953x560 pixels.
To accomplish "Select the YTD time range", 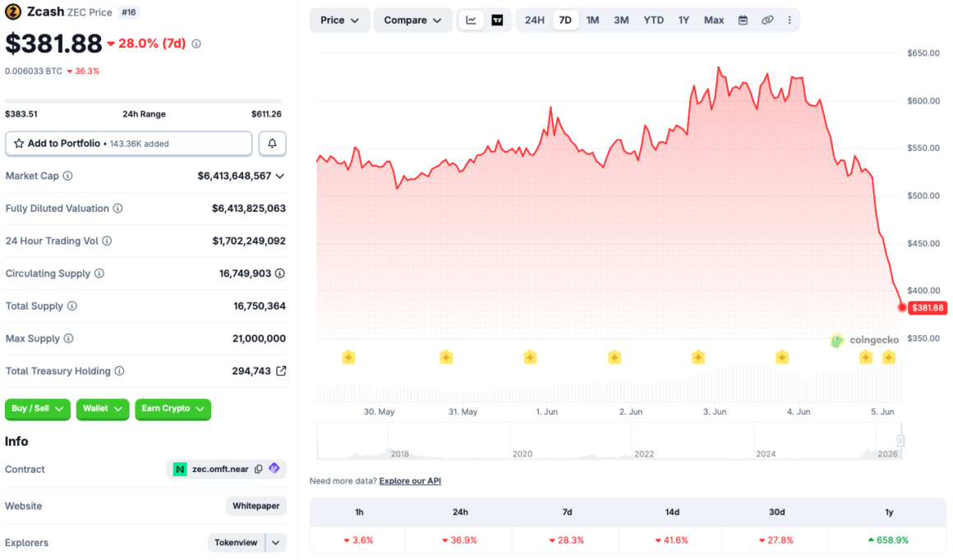I will (x=654, y=20).
